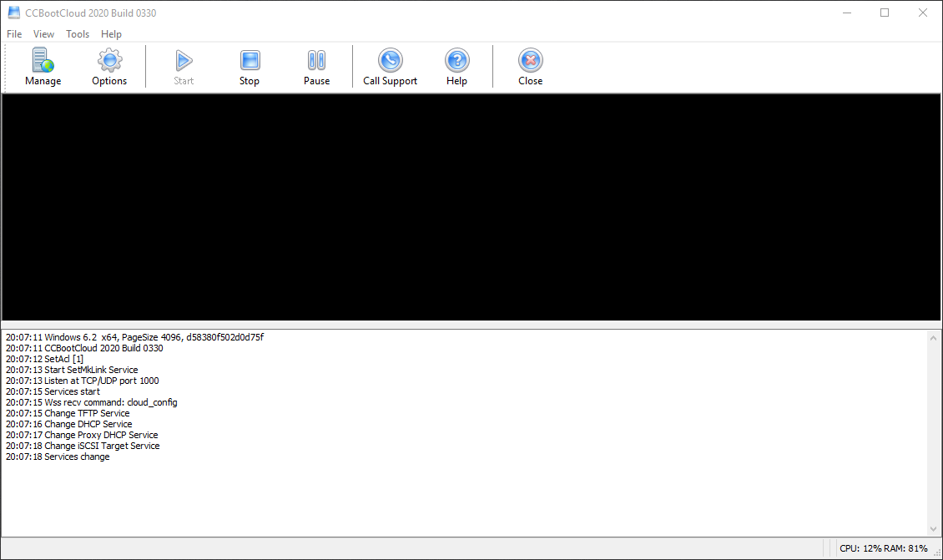
Task: Click inside the black display panel
Action: click(471, 207)
